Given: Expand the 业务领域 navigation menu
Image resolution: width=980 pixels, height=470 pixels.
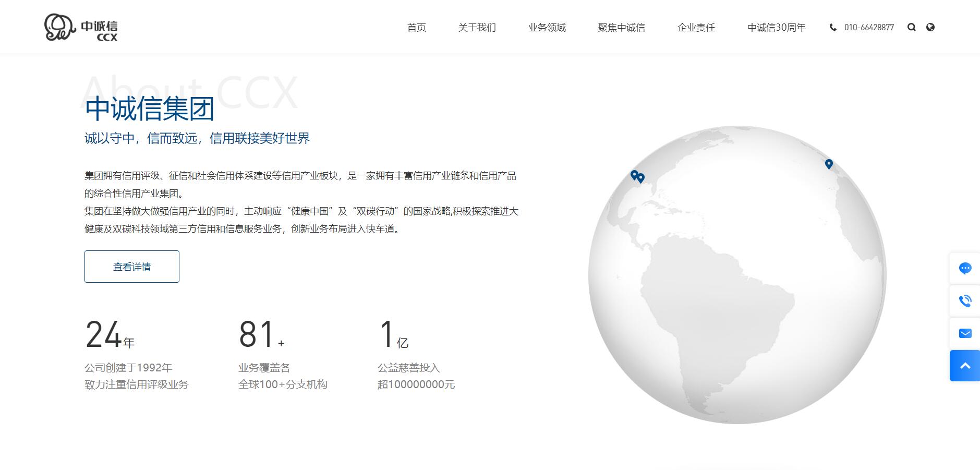Looking at the screenshot, I should (x=547, y=28).
